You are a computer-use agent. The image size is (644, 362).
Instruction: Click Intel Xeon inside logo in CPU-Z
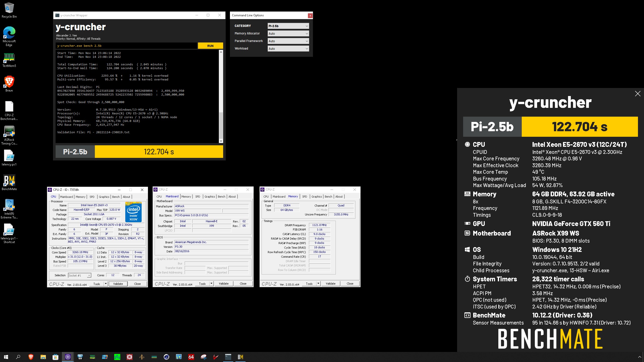[x=133, y=212]
